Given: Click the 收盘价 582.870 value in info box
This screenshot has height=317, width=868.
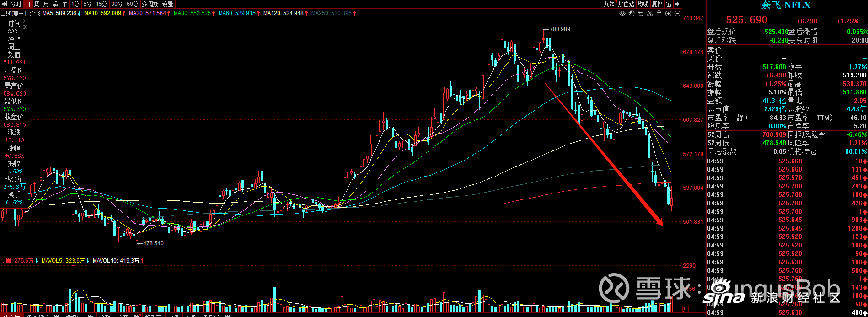Looking at the screenshot, I should click(x=15, y=125).
